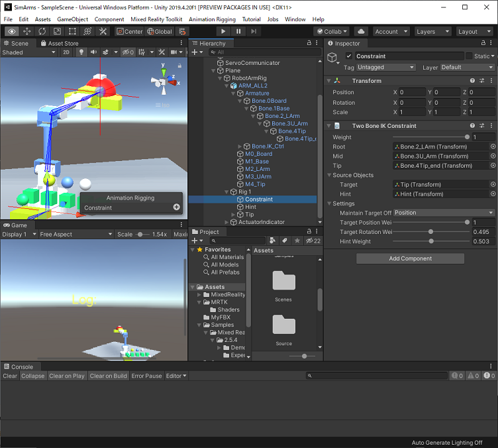Viewport: 498px width, 448px height.
Task: Select the Move tool
Action: click(27, 31)
